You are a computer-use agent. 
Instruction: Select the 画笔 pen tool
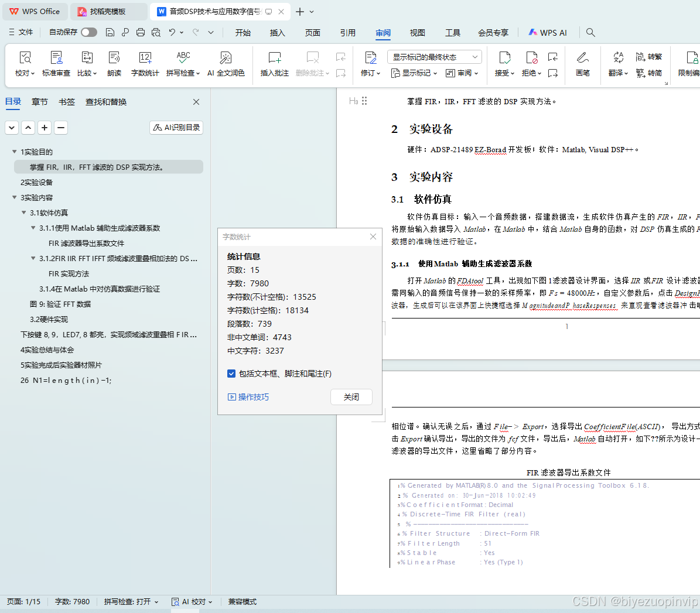(x=583, y=64)
